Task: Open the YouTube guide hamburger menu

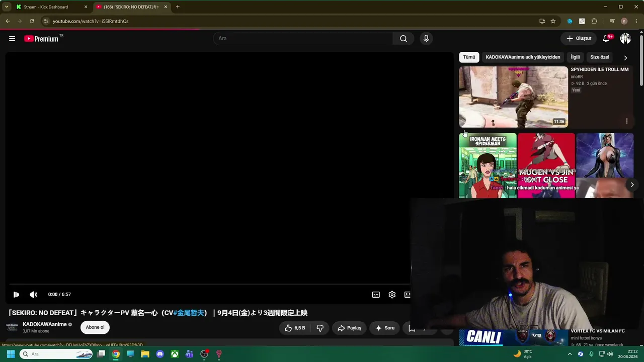Action: 12,39
